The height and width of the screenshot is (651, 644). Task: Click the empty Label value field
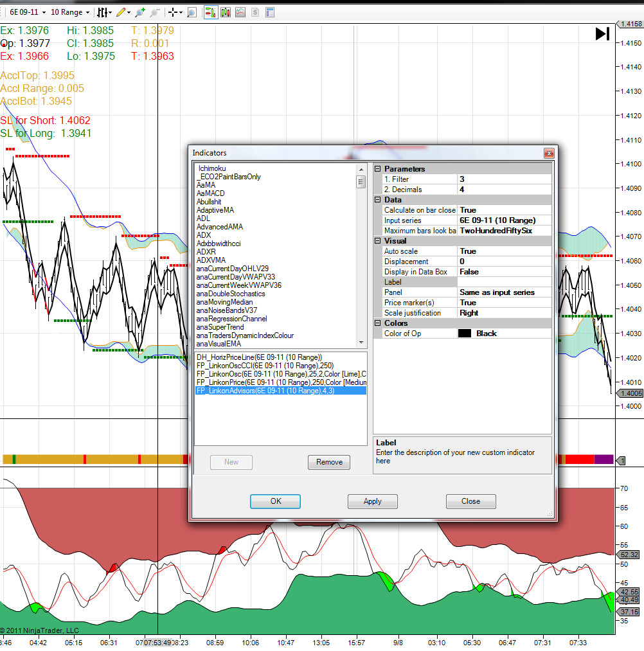[505, 282]
